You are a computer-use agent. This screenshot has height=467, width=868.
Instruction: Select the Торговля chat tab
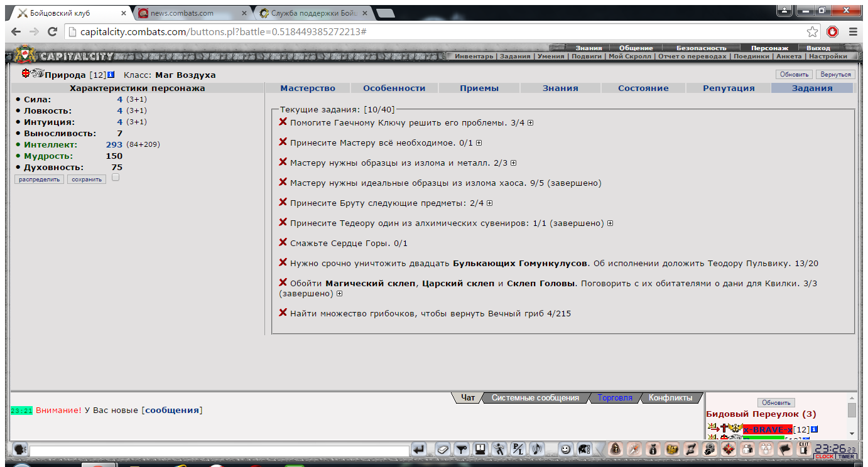point(615,398)
